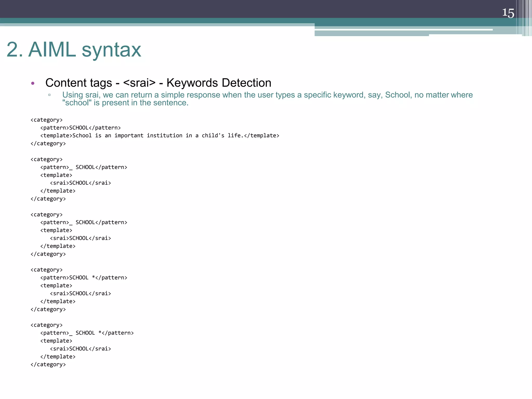Click the final </category> closing tag

tap(48, 364)
